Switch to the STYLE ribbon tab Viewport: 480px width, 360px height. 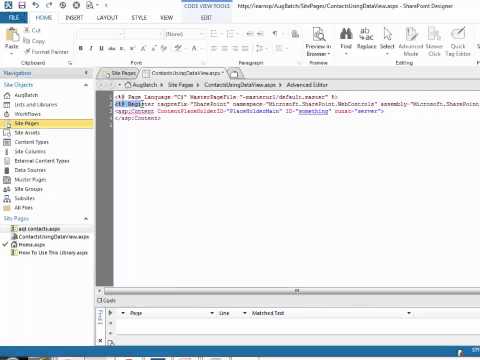[x=139, y=18]
